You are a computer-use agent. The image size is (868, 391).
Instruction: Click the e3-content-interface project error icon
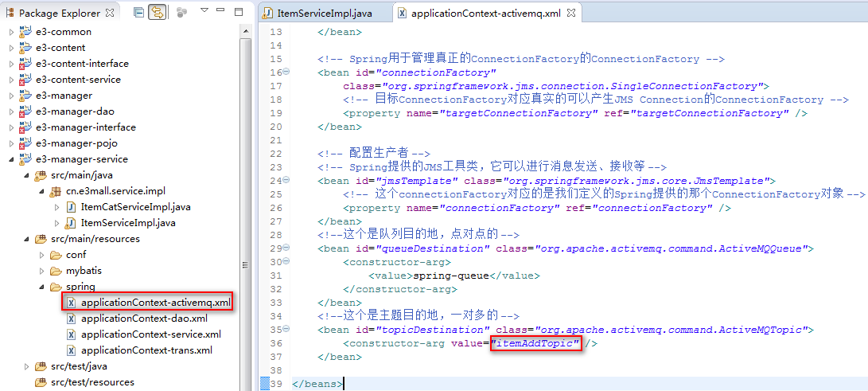[x=25, y=64]
